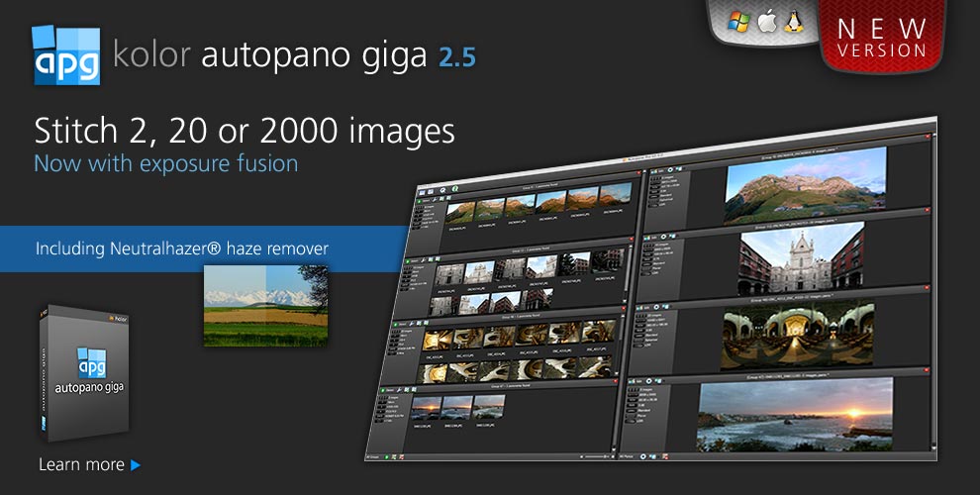Select first mountain source photo in top group
Image resolution: width=980 pixels, height=495 pixels.
click(459, 211)
